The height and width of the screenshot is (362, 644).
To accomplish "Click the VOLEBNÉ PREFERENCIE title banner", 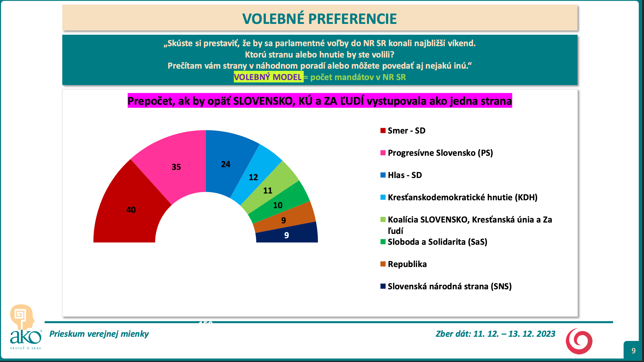I will (320, 18).
